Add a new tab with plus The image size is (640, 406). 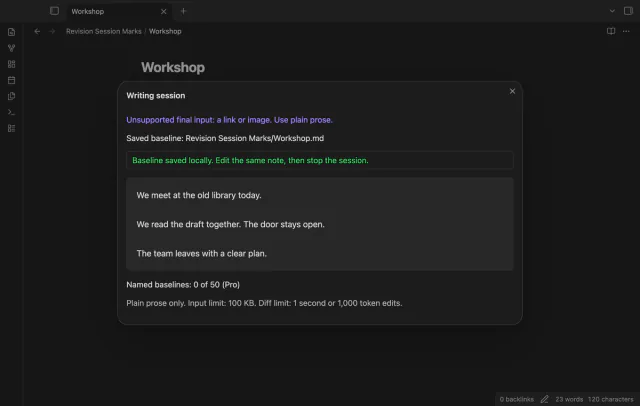(x=183, y=11)
